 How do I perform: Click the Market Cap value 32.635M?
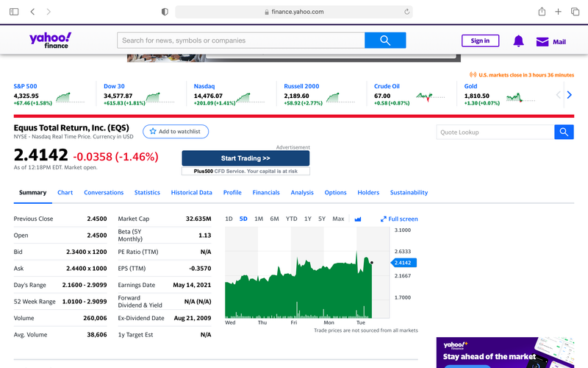(198, 219)
